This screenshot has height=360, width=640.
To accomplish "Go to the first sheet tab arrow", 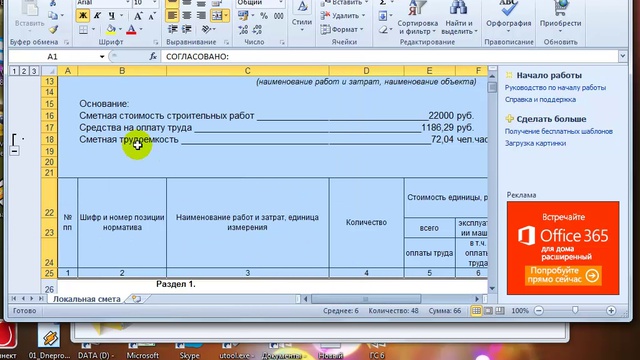I will click(14, 299).
